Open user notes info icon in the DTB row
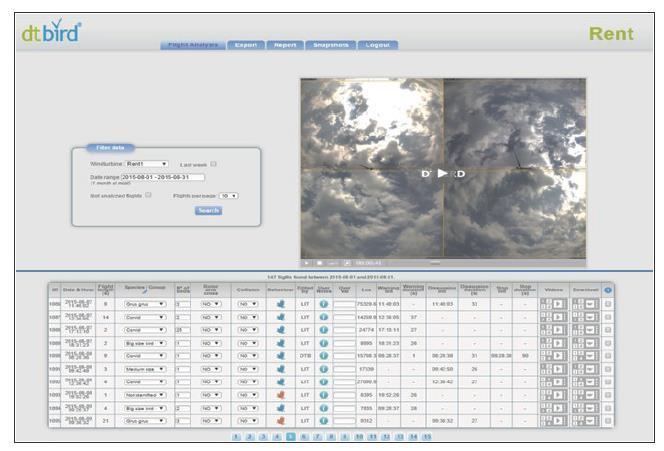This screenshot has width=664, height=451. pyautogui.click(x=324, y=356)
